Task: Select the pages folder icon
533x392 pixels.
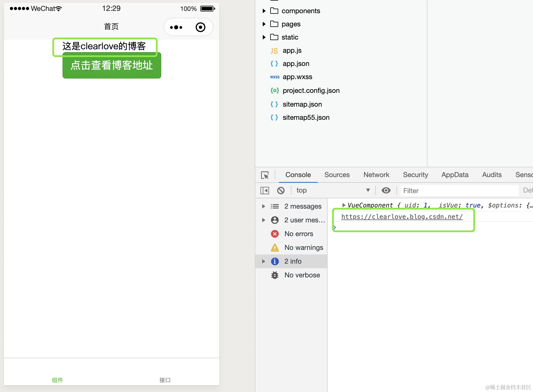Action: click(274, 24)
